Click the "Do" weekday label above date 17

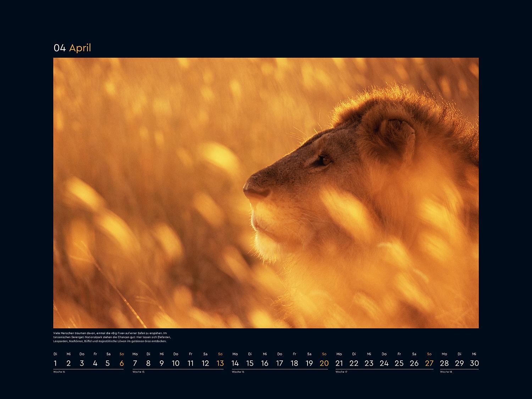pyautogui.click(x=279, y=354)
